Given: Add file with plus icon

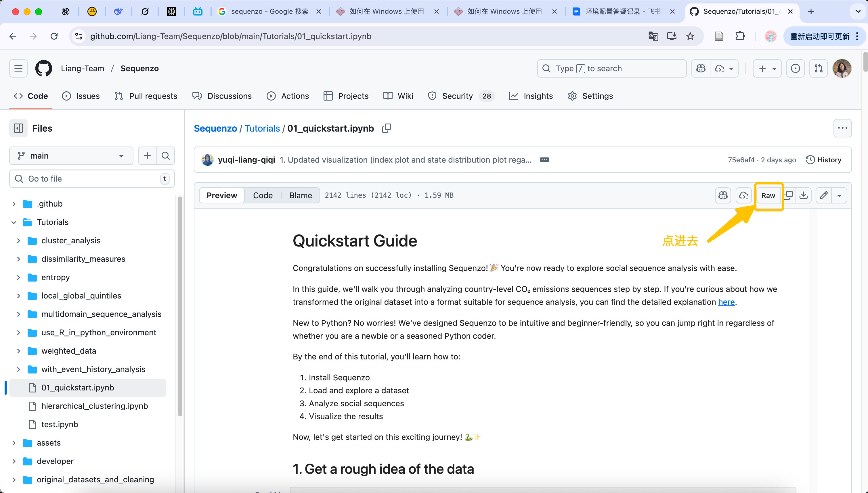Looking at the screenshot, I should (148, 156).
